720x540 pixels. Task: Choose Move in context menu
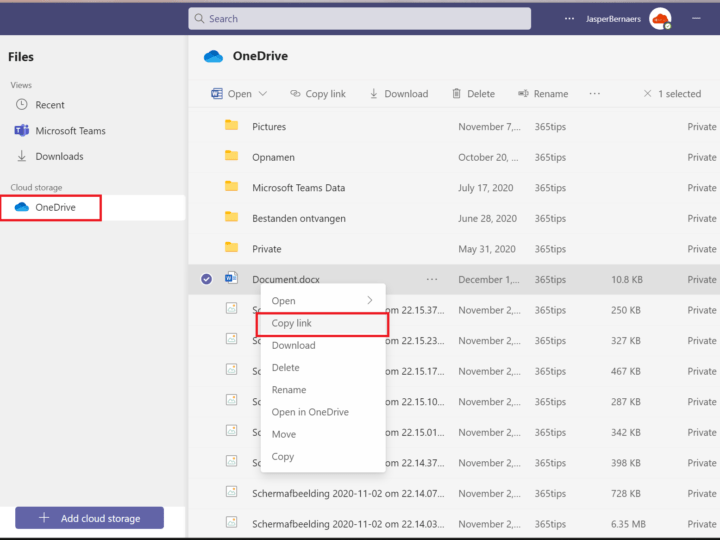[323, 434]
